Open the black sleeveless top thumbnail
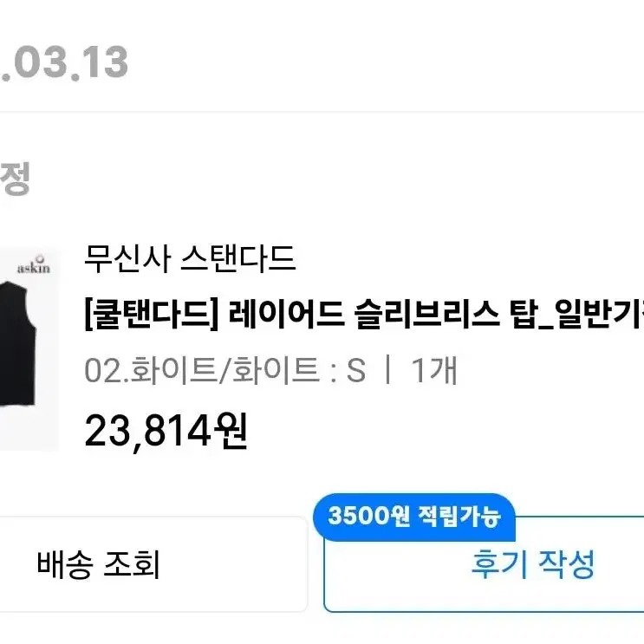Screen dimensions: 644x644 [x=29, y=348]
